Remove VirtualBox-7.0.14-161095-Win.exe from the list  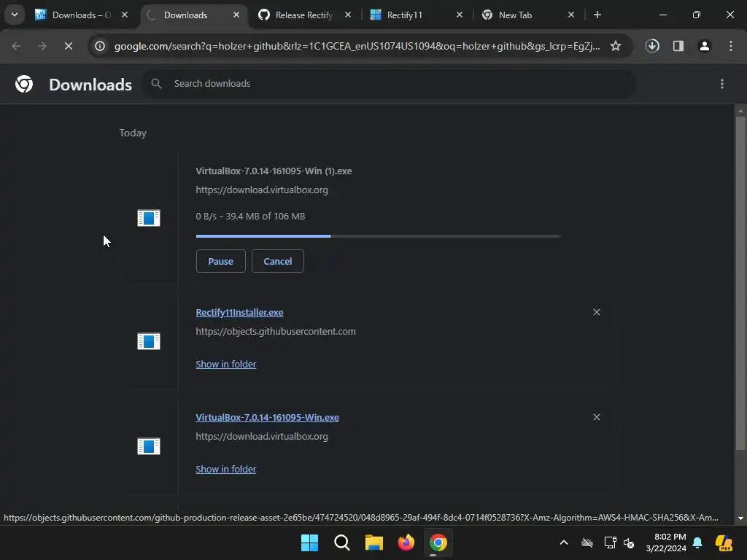tap(597, 418)
